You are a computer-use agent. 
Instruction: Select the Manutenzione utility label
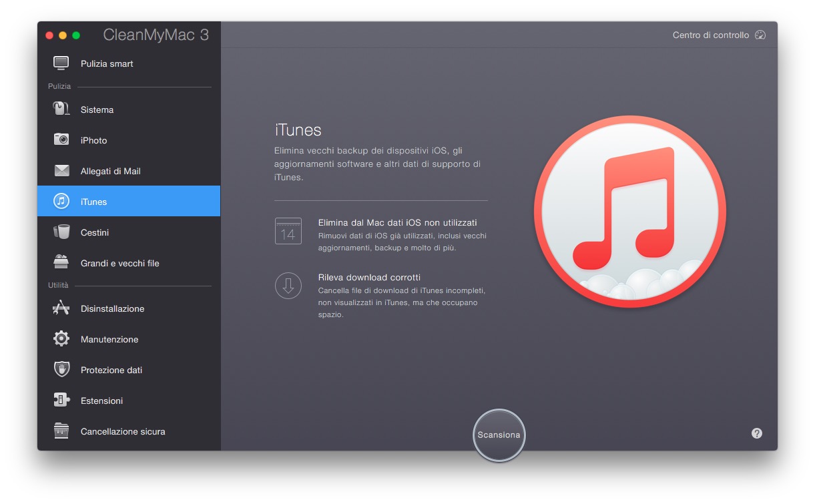click(x=109, y=339)
